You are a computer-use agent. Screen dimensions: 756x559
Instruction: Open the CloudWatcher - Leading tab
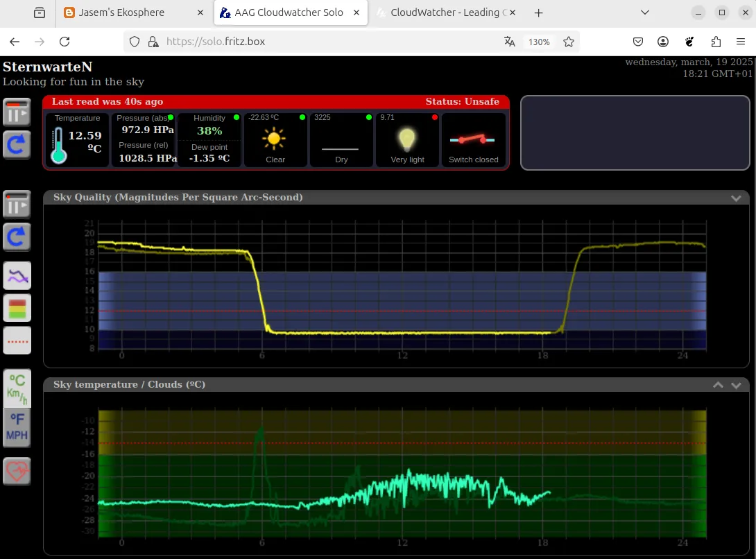click(x=447, y=12)
